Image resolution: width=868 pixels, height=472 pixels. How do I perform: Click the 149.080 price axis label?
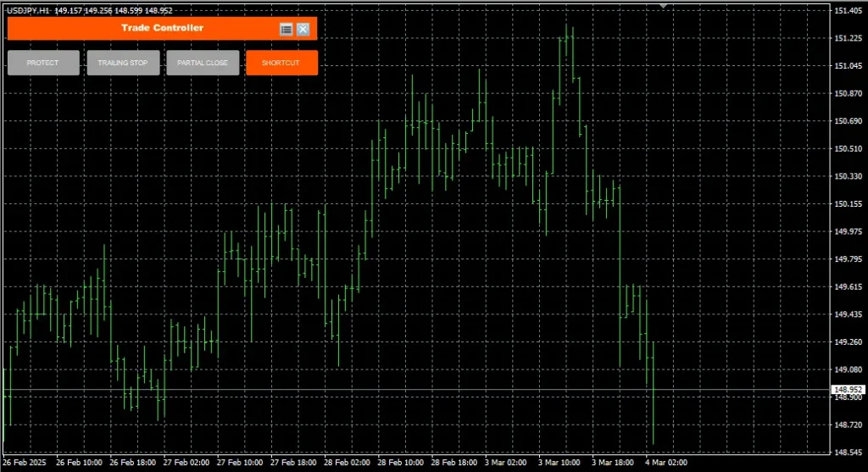tap(848, 369)
